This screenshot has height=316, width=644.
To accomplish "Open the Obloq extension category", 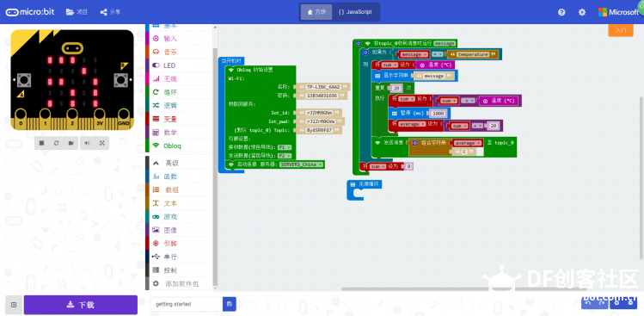I will point(179,146).
